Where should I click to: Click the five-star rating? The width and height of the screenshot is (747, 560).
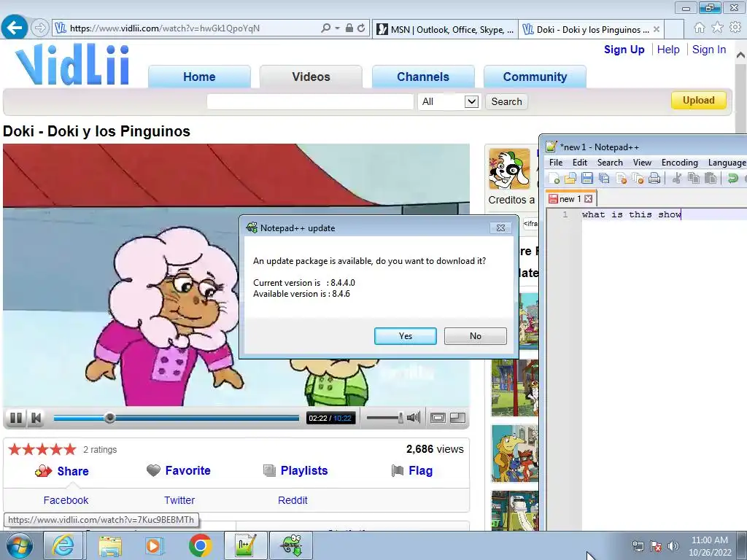[42, 449]
